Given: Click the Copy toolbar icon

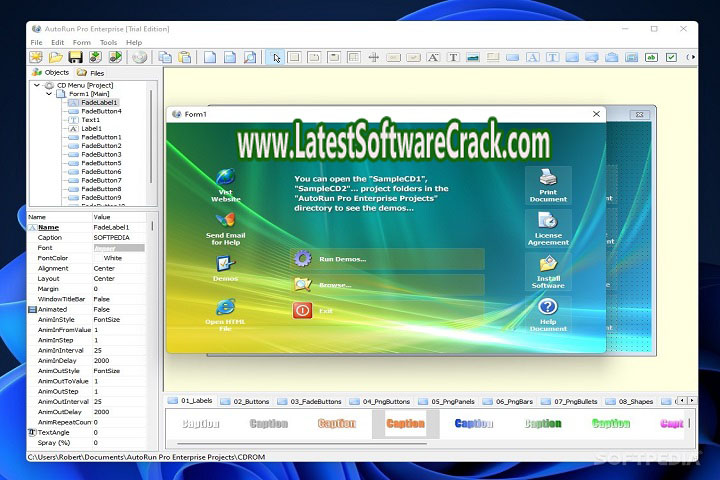Looking at the screenshot, I should pos(165,57).
